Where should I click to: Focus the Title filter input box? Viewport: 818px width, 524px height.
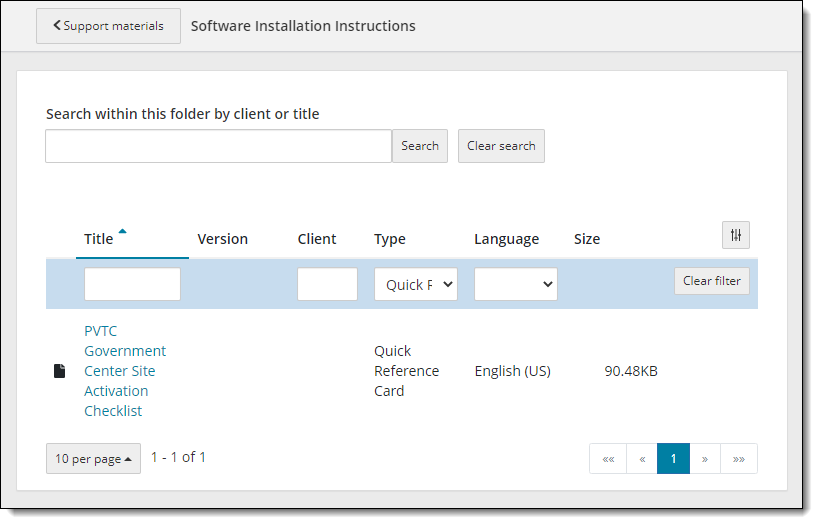[x=132, y=284]
